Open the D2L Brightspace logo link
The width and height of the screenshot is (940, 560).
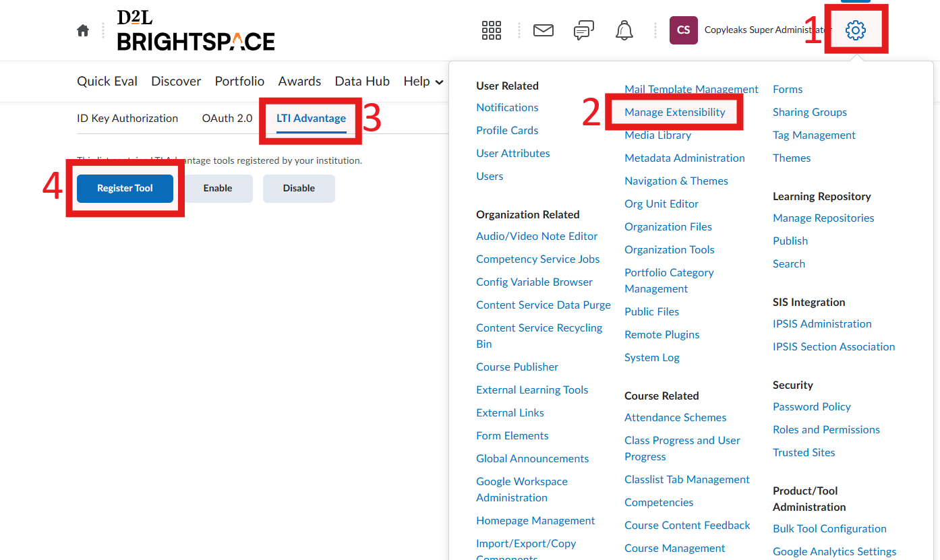(196, 30)
